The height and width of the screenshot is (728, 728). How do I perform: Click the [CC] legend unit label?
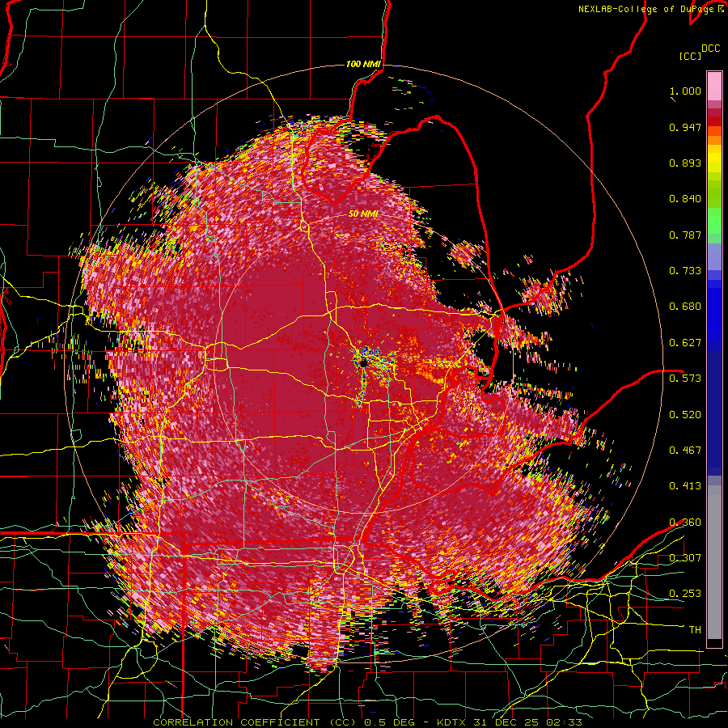691,56
